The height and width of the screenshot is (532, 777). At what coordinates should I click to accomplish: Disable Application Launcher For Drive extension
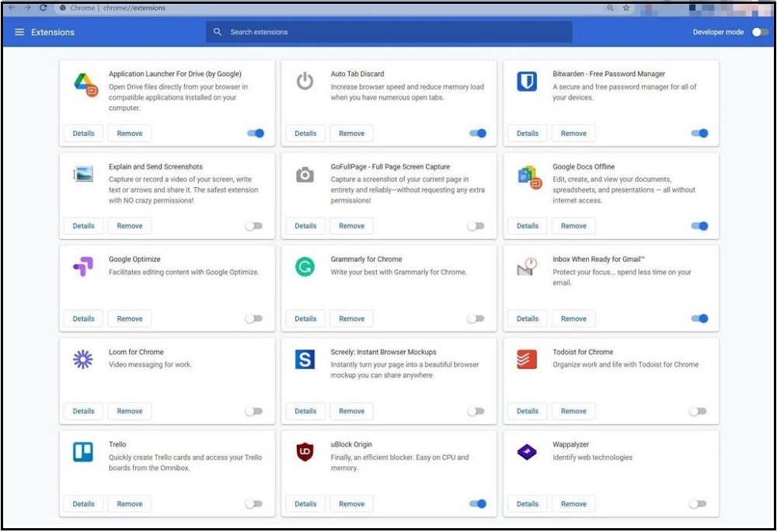coord(256,134)
